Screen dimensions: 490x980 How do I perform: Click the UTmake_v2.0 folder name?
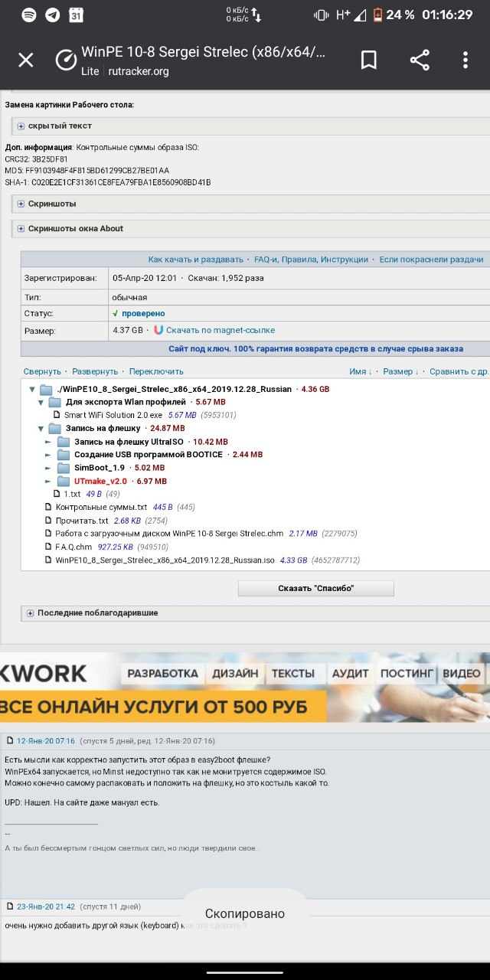(x=100, y=481)
